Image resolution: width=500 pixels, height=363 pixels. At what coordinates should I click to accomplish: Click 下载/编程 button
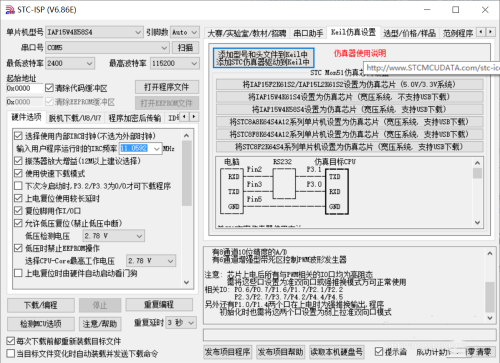(x=41, y=305)
